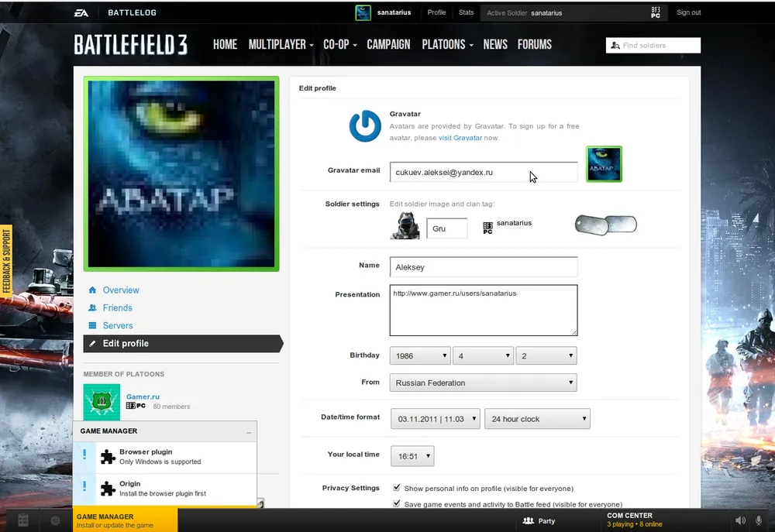
Task: Click the 'visit Gravatar' link
Action: (460, 138)
